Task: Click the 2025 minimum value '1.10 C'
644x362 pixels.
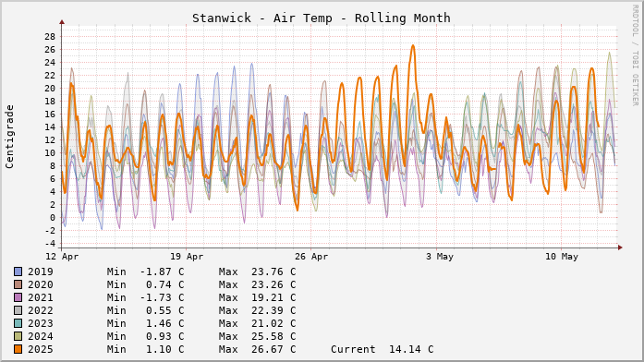Action: click(165, 349)
